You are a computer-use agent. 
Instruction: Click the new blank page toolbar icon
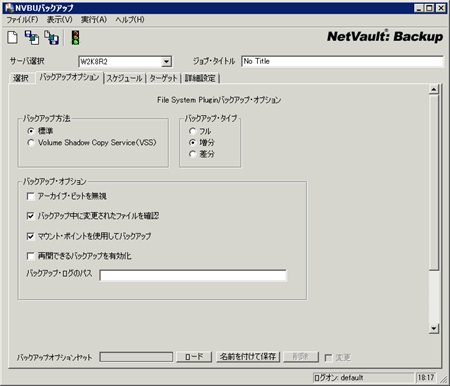click(13, 37)
